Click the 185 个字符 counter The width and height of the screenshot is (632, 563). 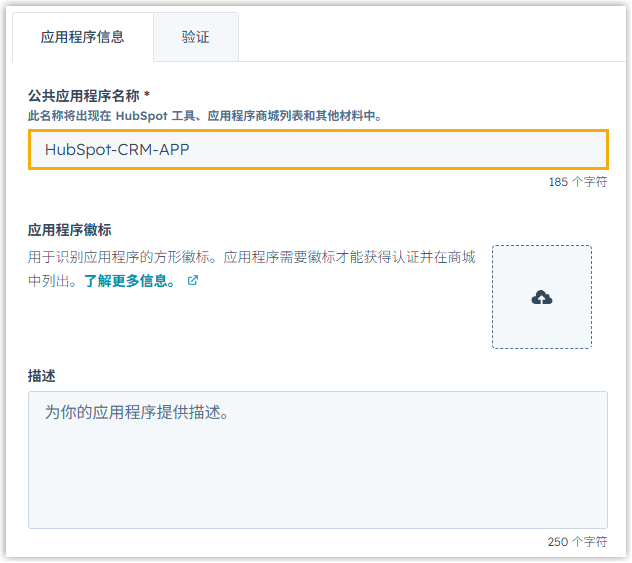[577, 183]
